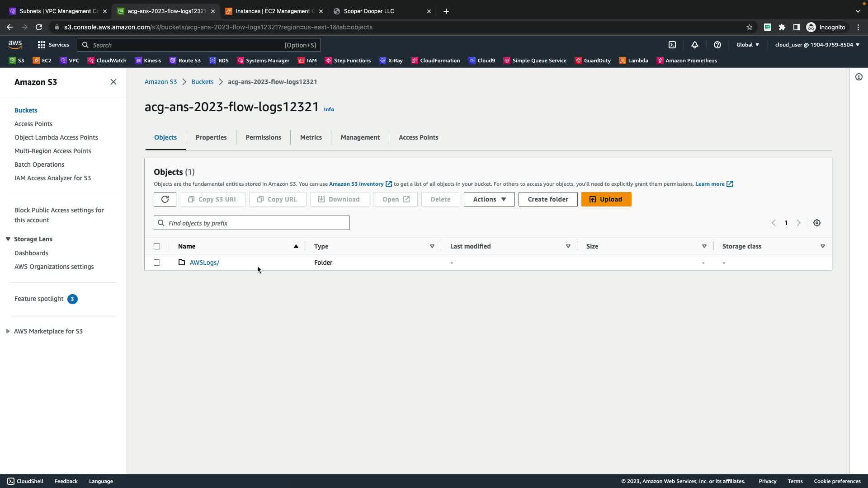
Task: Open the AWSLogs/ folder link
Action: coord(204,263)
